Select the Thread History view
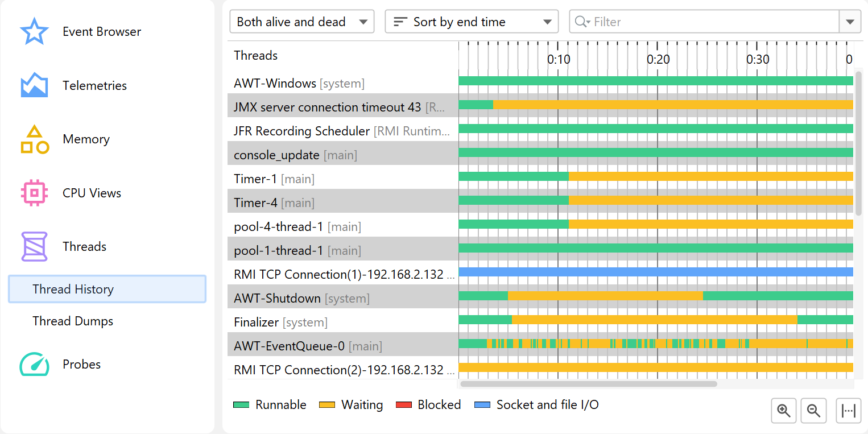 pyautogui.click(x=107, y=289)
